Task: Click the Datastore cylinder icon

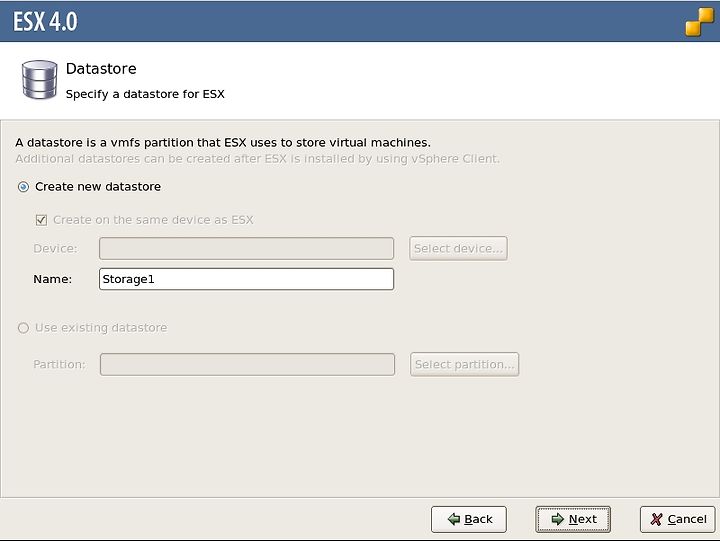Action: 39,80
